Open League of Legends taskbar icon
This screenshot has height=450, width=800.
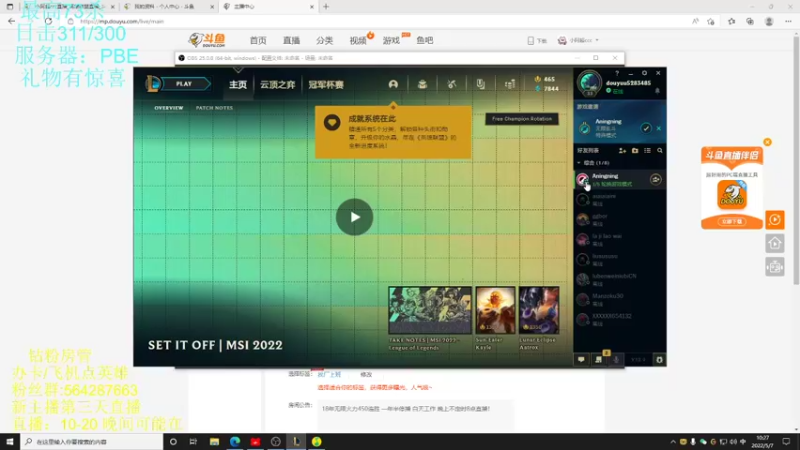(x=296, y=441)
